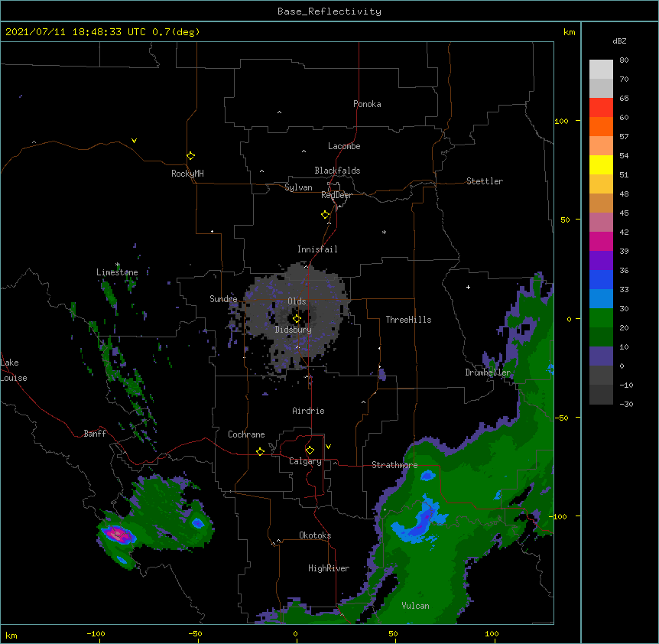Click the Stettler map label
Viewport: 659px width, 644px height.
[x=485, y=181]
